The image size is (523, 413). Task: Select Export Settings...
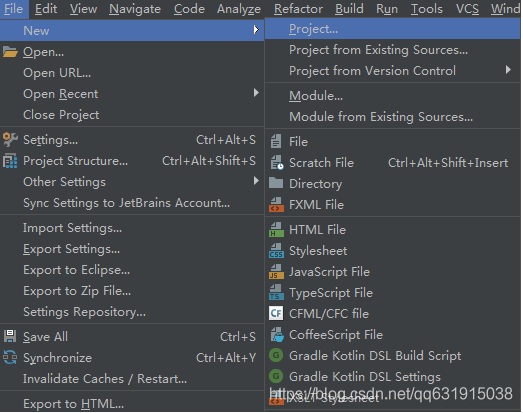[132, 249]
